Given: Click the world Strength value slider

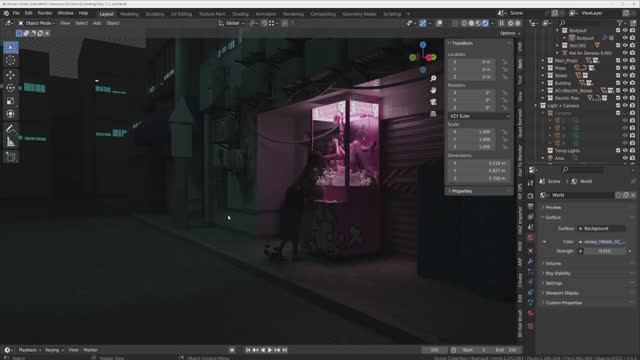Looking at the screenshot, I should tap(604, 251).
